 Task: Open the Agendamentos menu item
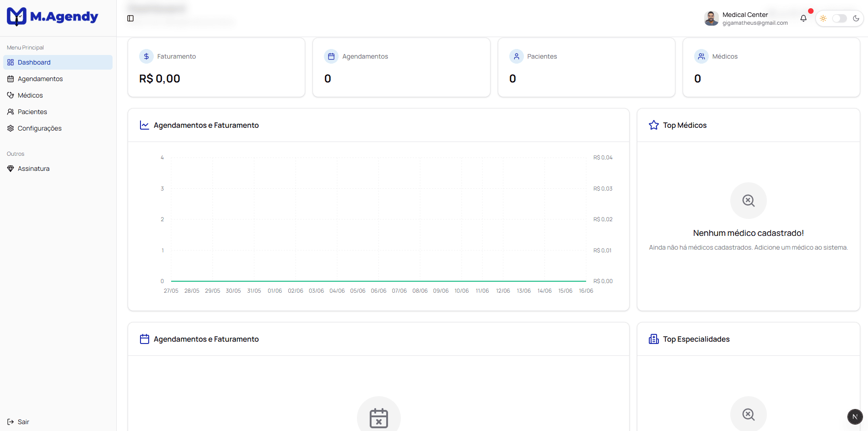(x=40, y=79)
